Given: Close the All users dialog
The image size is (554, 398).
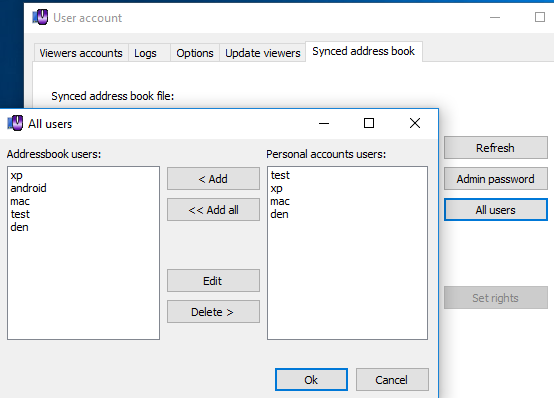Looking at the screenshot, I should (415, 123).
